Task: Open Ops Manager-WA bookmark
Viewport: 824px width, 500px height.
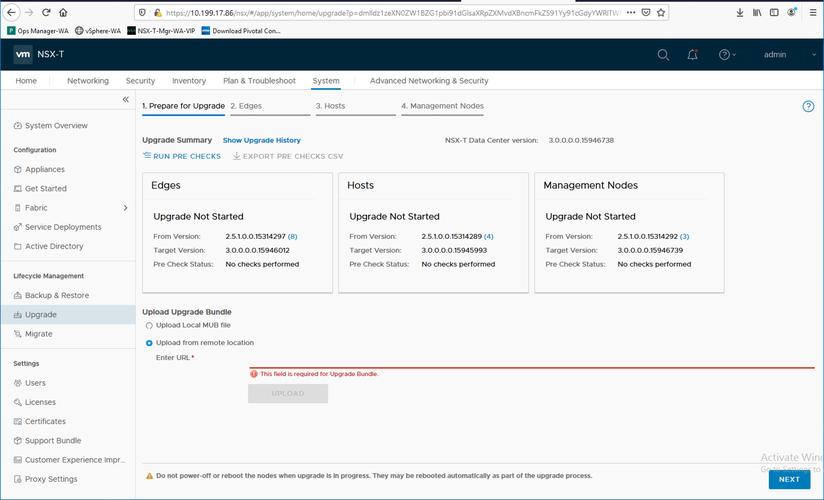Action: pos(37,31)
